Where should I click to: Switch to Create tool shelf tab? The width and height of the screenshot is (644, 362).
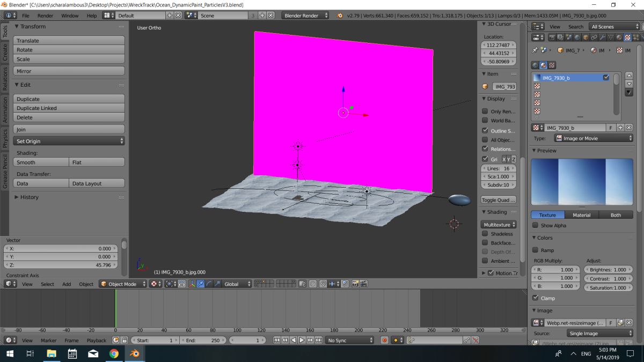(x=5, y=53)
